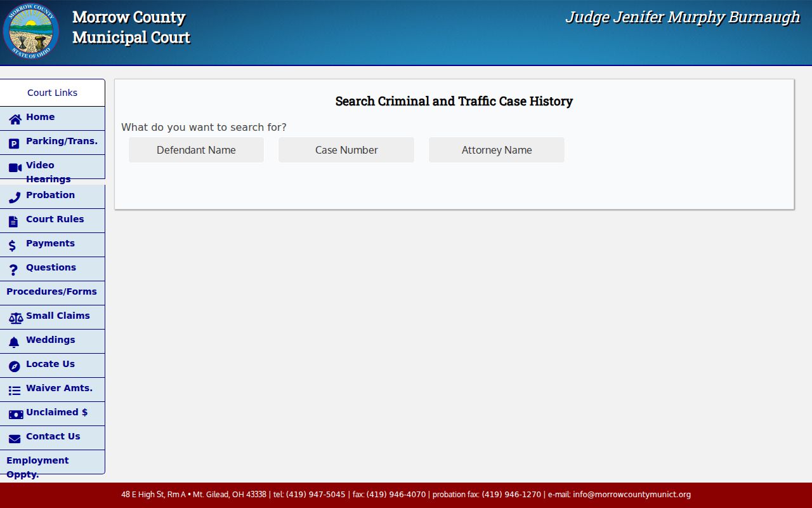Click the Search Criminal and Traffic Case History heading
This screenshot has height=508, width=812.
click(454, 101)
